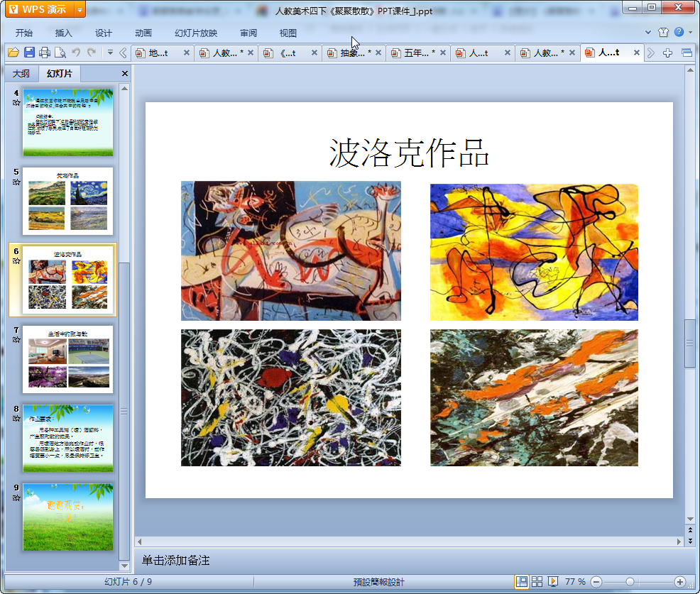Click animation star icon under slide 6
The image size is (700, 594).
coord(16,261)
